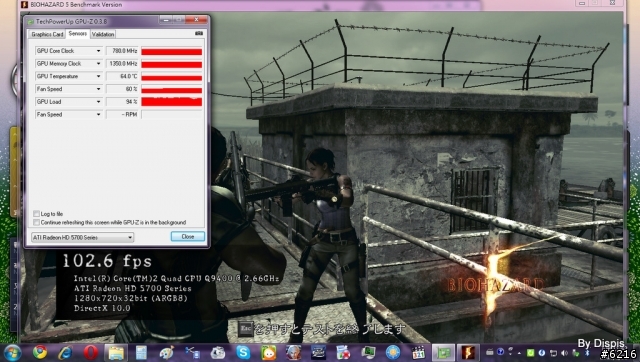Click the 94 % GPU load value
The height and width of the screenshot is (362, 640).
pos(131,102)
